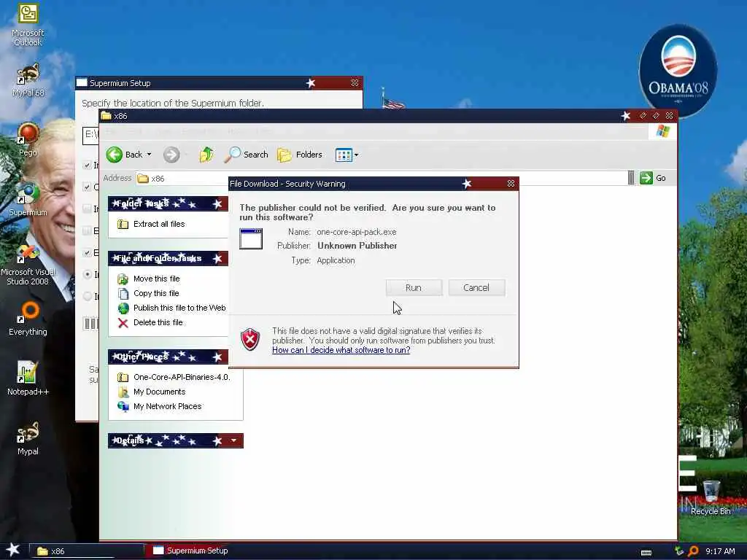Click Publish this file to the Web
Viewport: 747px width, 560px height.
click(x=179, y=308)
